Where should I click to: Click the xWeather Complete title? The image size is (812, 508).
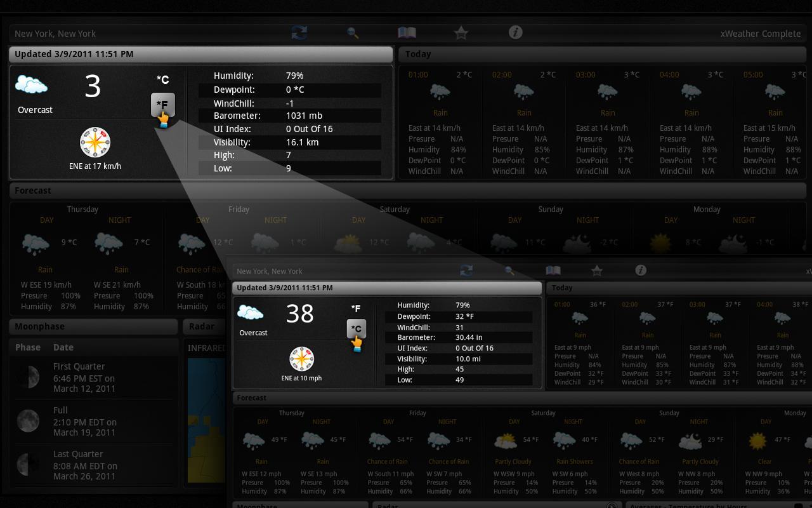(761, 32)
